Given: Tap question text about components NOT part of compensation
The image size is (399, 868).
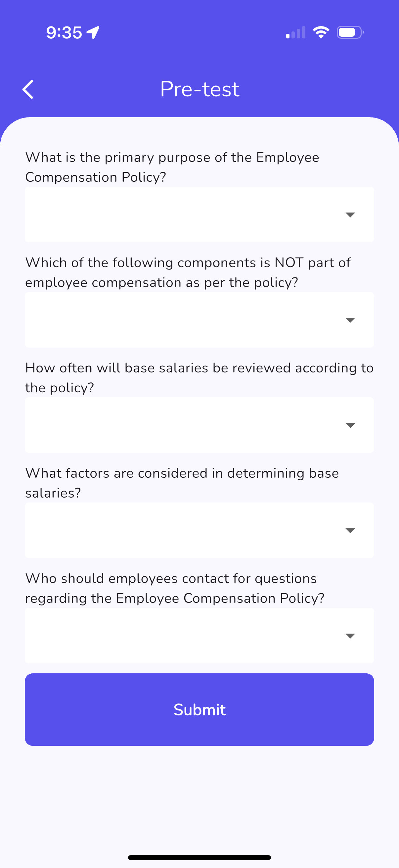Looking at the screenshot, I should pyautogui.click(x=188, y=272).
